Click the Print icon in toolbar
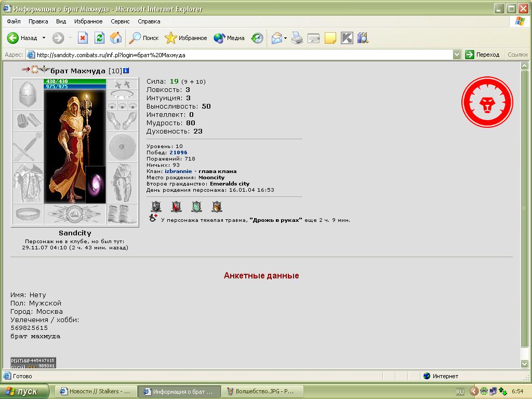Screen dimensions: 532x399 pyautogui.click(x=297, y=37)
